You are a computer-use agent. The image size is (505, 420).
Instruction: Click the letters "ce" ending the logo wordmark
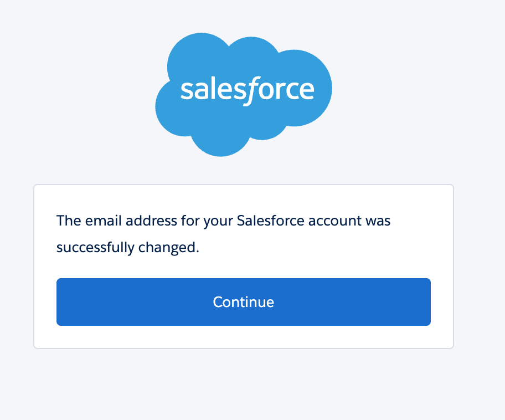coord(301,91)
